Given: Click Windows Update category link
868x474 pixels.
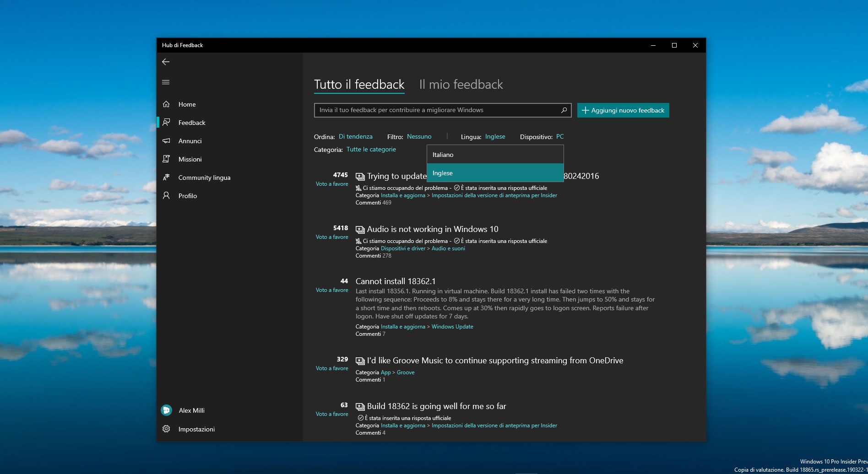Looking at the screenshot, I should 452,327.
